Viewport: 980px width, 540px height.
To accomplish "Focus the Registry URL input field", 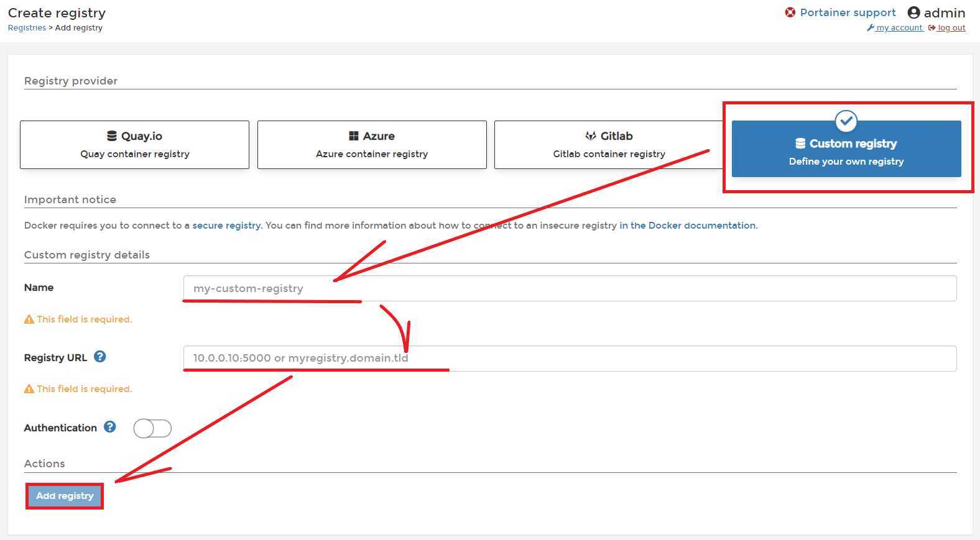I will click(x=570, y=359).
